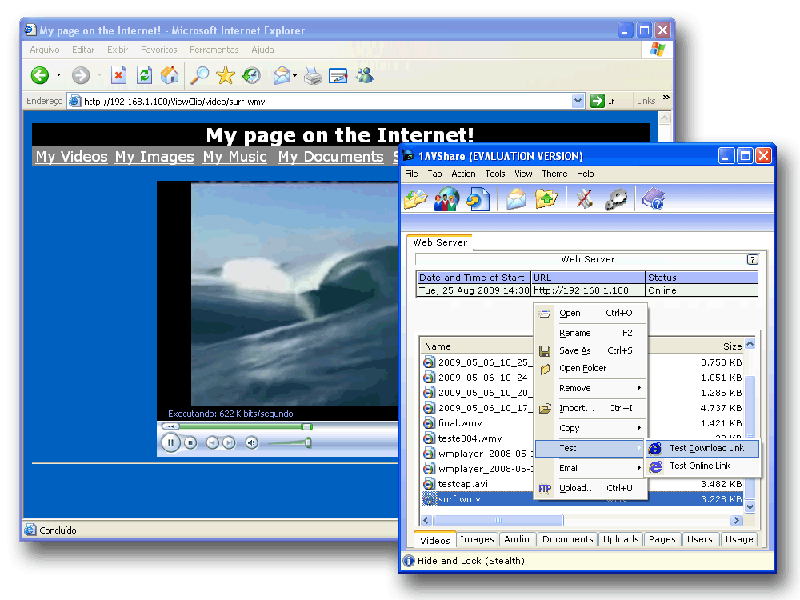
Task: Pause the playing wave video
Action: click(171, 443)
